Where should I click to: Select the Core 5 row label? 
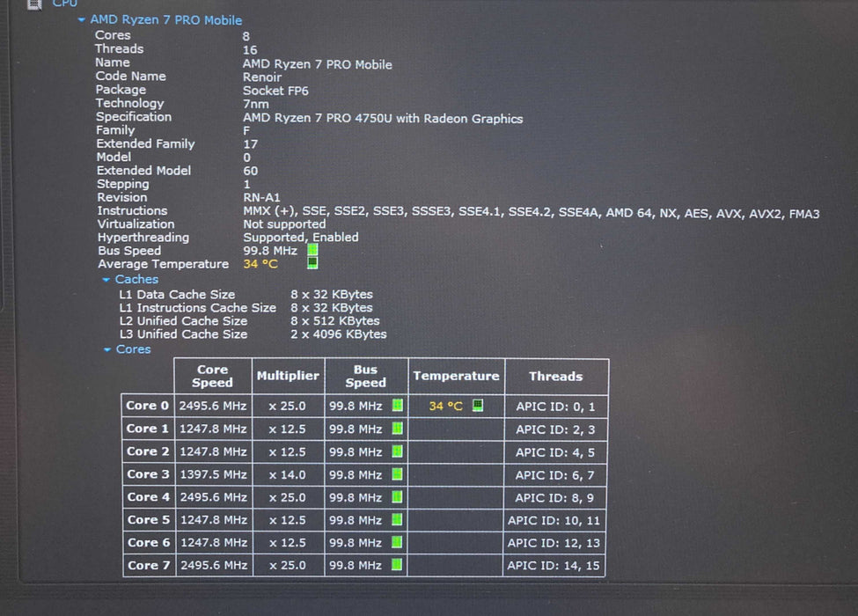(149, 520)
